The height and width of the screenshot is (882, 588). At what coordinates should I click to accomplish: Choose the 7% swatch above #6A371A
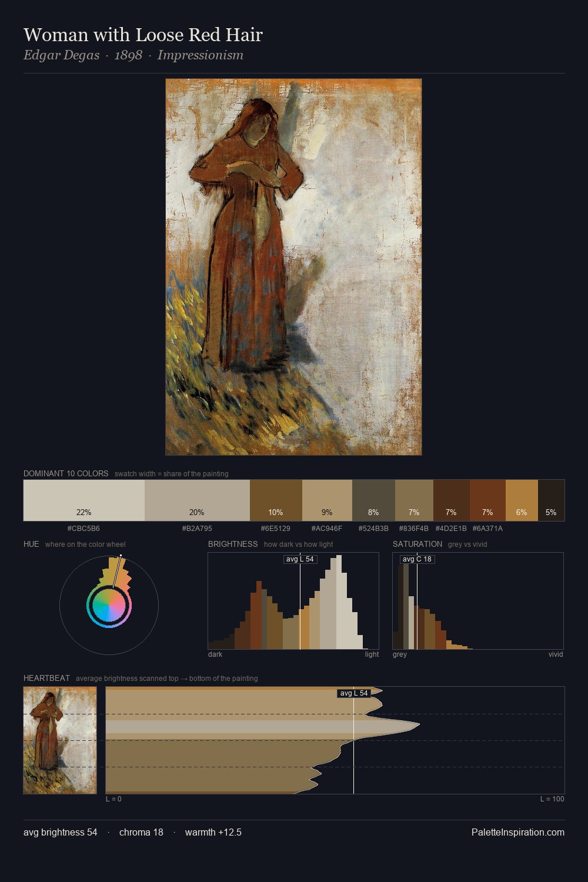(487, 500)
